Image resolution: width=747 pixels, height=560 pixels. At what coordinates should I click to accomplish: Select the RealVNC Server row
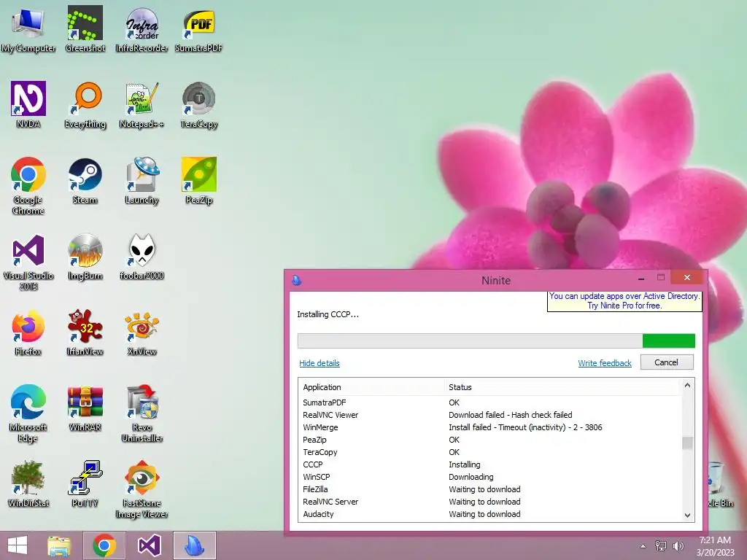click(x=490, y=502)
